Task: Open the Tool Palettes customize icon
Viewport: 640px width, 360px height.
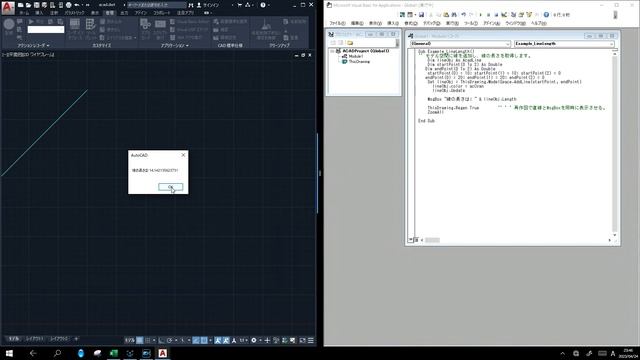Action: 91,24
